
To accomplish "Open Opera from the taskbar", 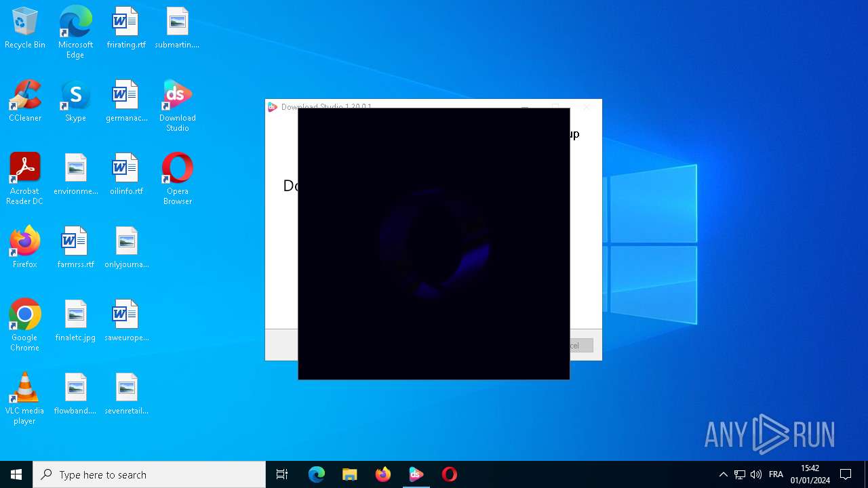I will coord(450,474).
